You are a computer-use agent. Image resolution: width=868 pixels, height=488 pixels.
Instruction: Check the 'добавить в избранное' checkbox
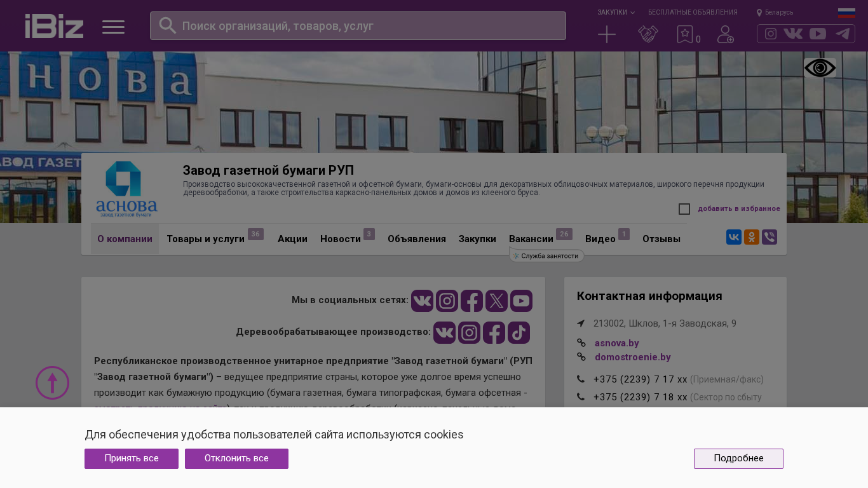(684, 209)
